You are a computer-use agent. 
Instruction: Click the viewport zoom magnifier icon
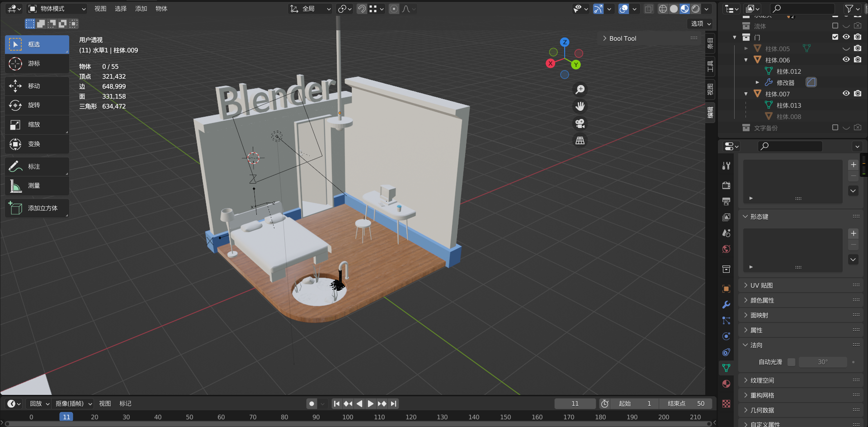(580, 90)
